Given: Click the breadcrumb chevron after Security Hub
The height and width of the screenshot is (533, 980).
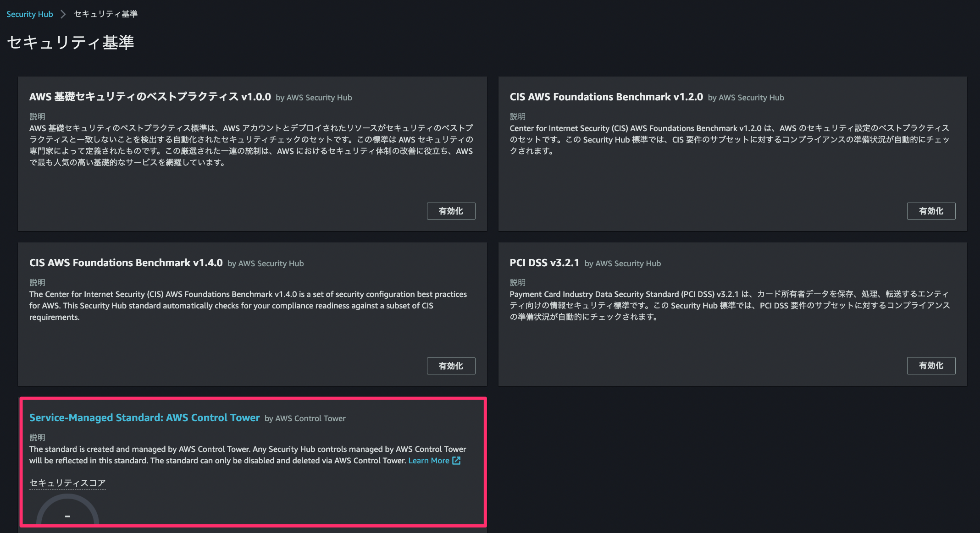Looking at the screenshot, I should pos(63,14).
